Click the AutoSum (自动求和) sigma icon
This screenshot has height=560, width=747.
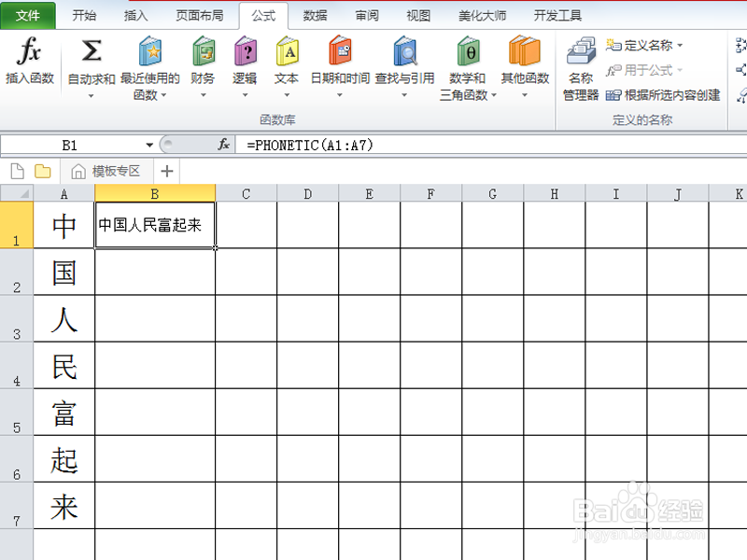pos(91,50)
